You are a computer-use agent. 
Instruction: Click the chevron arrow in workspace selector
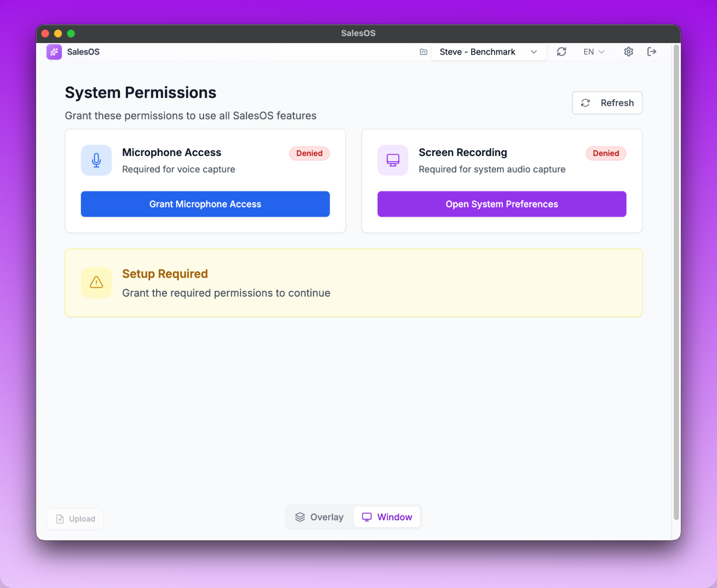click(x=534, y=52)
